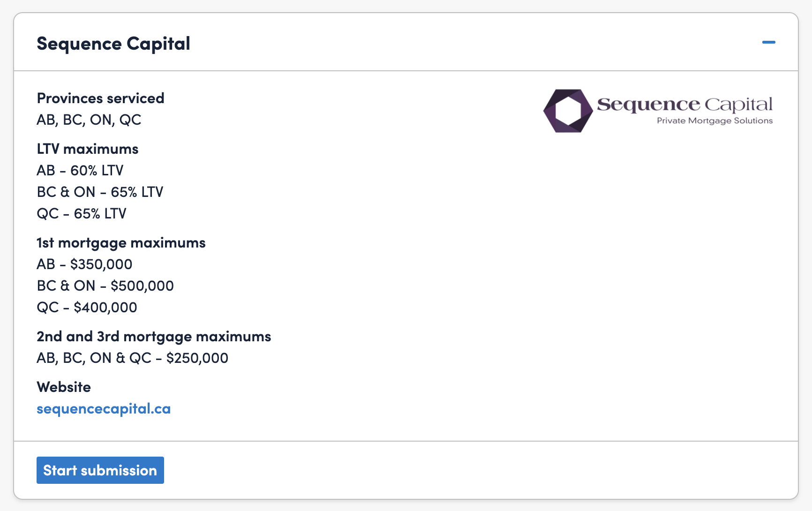Viewport: 812px width, 511px height.
Task: Click the Sequence Capital card header title
Action: (x=113, y=44)
